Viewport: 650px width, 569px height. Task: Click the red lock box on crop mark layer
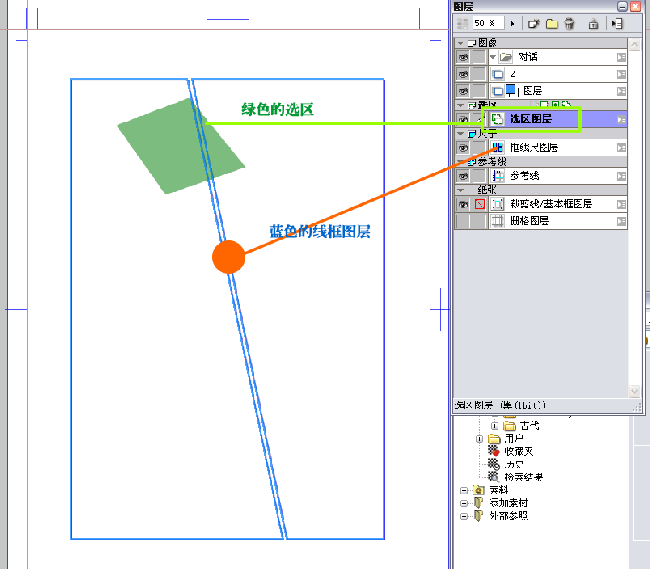pyautogui.click(x=480, y=204)
